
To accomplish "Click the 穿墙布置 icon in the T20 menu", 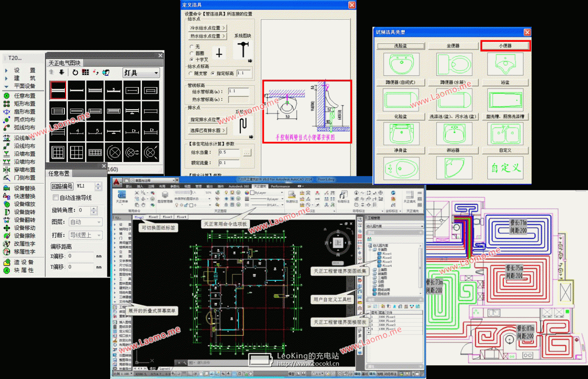I will tap(6, 169).
